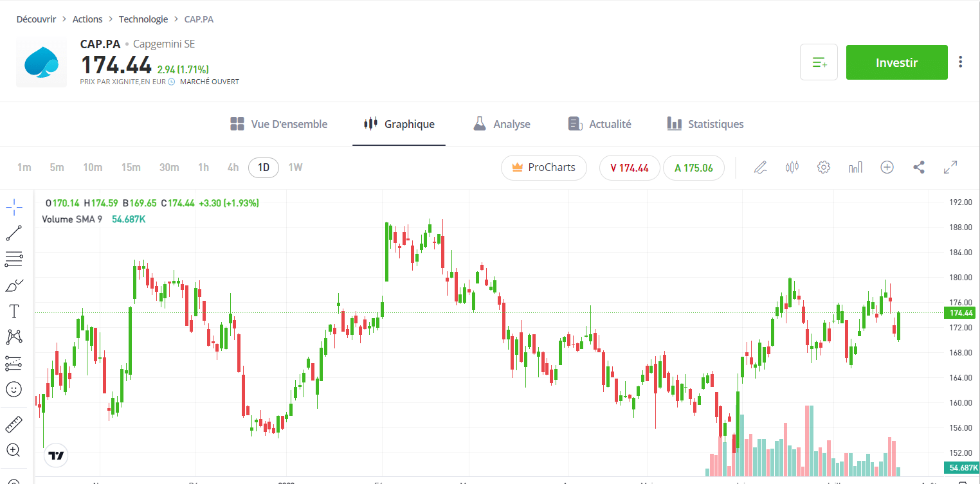This screenshot has height=484, width=980.
Task: Click the Capgemini SE company name
Action: pyautogui.click(x=164, y=44)
